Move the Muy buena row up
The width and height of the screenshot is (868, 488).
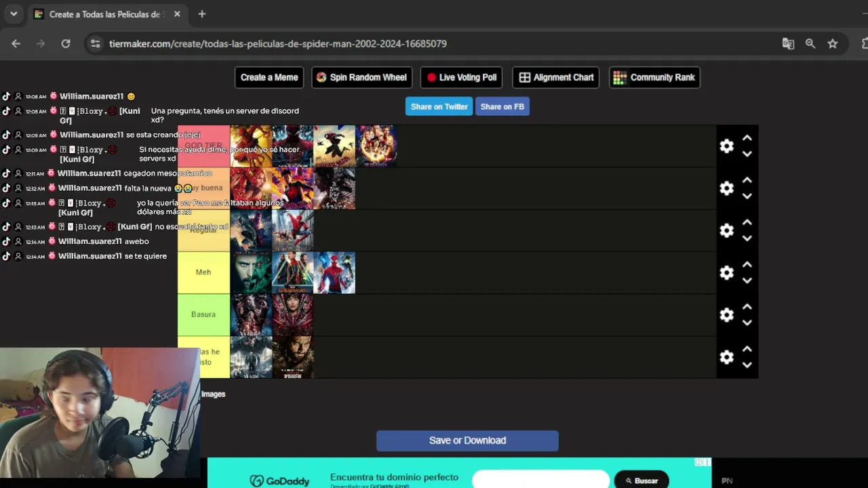click(x=747, y=180)
